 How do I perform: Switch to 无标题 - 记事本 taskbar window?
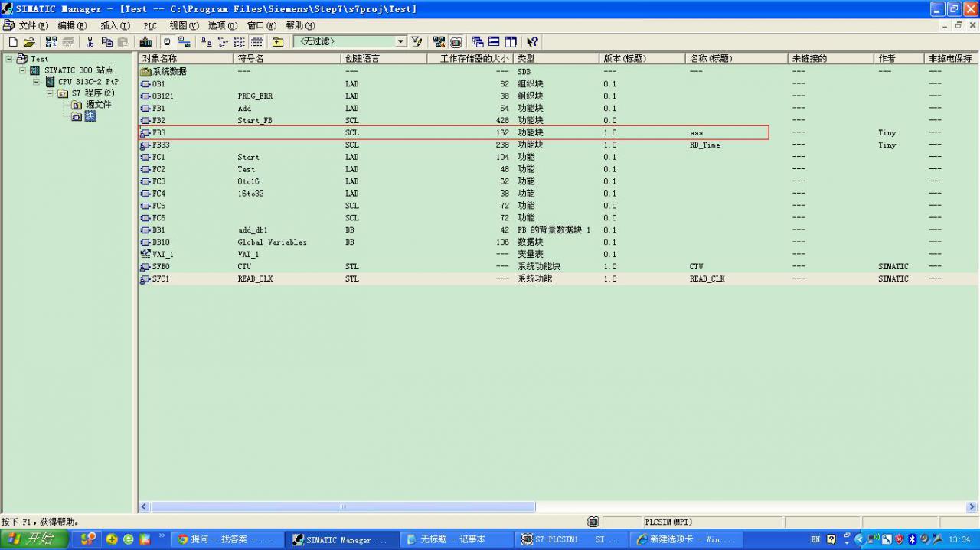(x=456, y=539)
